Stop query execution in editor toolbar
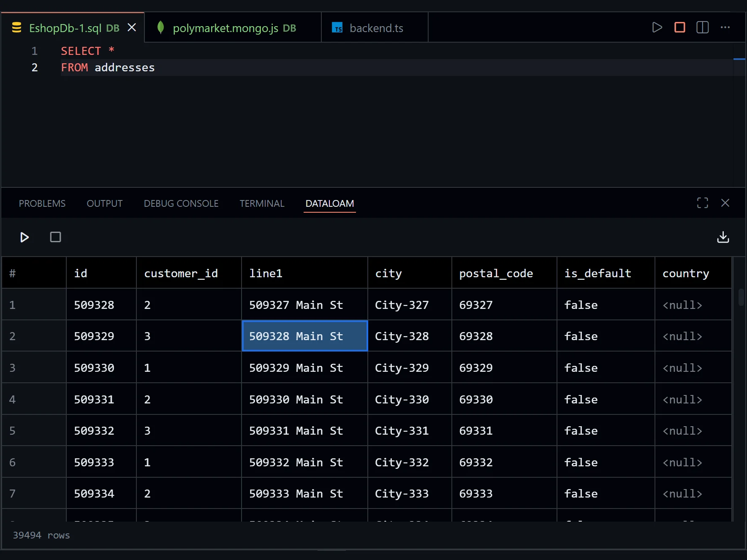The image size is (747, 560). coord(680,27)
